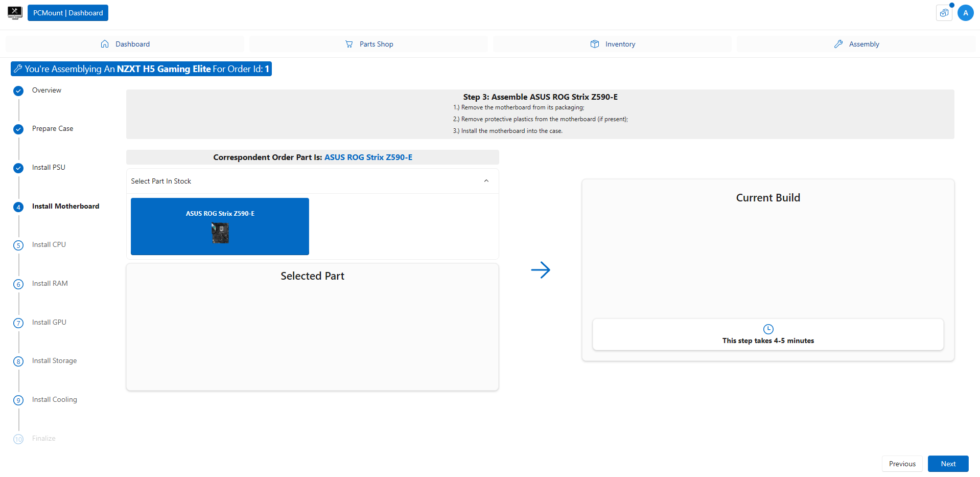Jump to the Install RAM step
980x477 pixels.
click(50, 284)
